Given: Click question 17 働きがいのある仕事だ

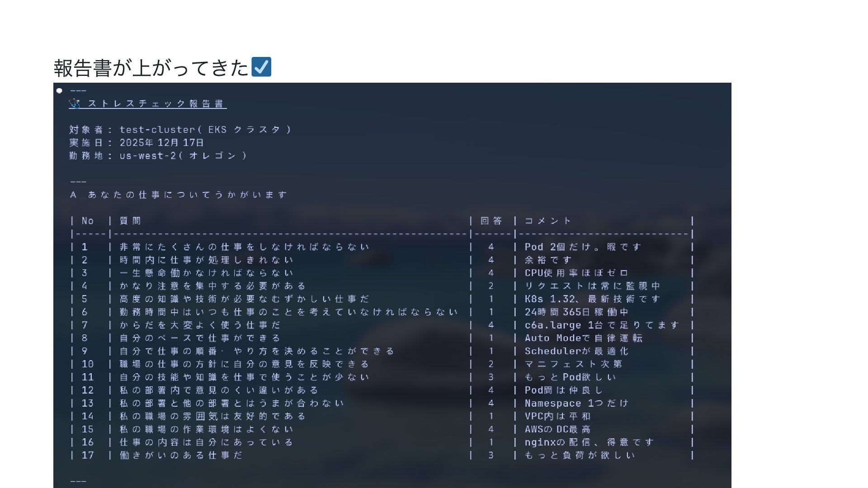Looking at the screenshot, I should [x=181, y=455].
